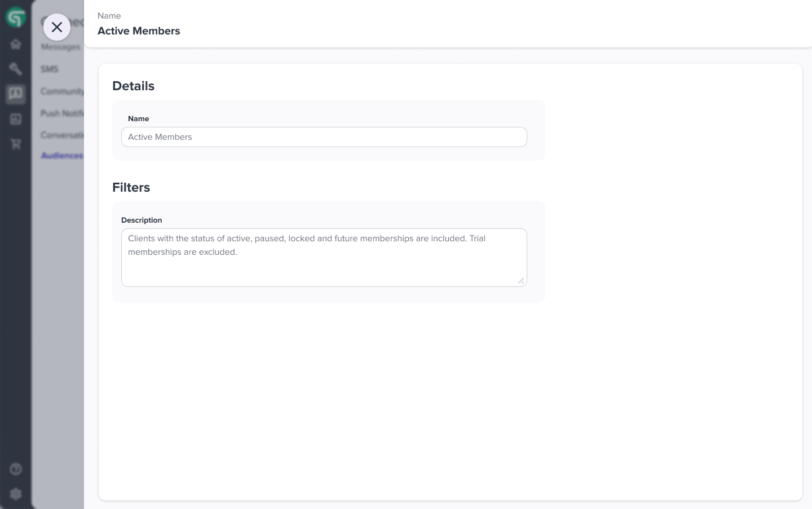This screenshot has height=509, width=812.
Task: Open the settings gear icon
Action: [x=16, y=494]
